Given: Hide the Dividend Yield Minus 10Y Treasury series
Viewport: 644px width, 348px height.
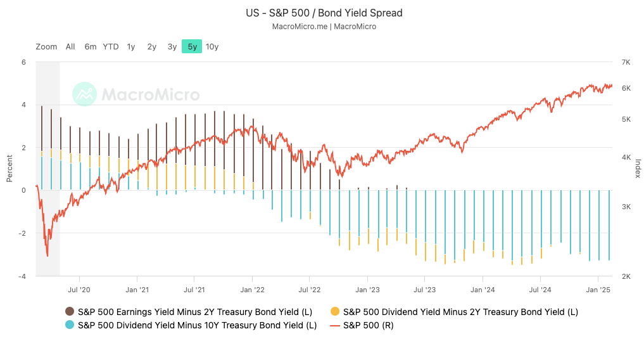Looking at the screenshot, I should coord(197,326).
